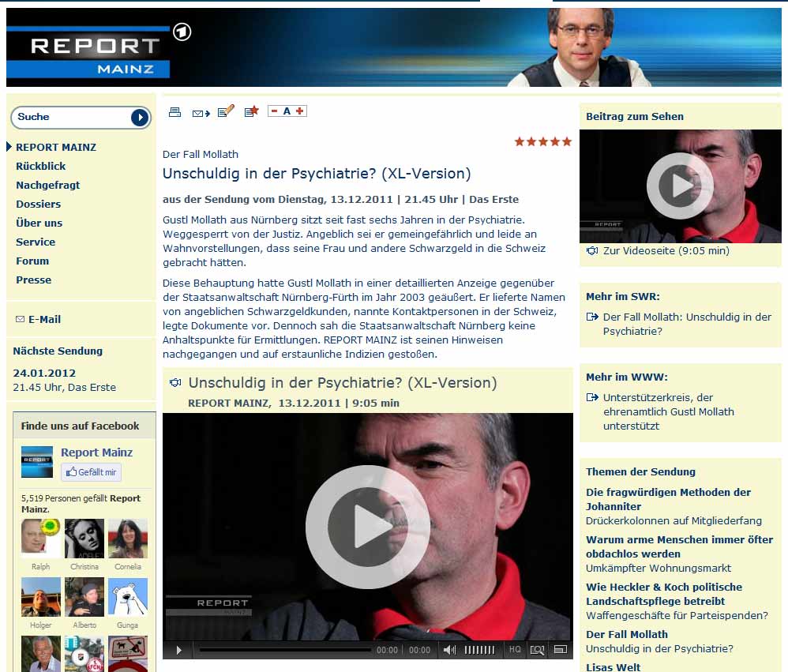Open 'Wie Heckler & Koch politische Landschaftspflege betreibt'
Viewport: 788px width, 672px height.
coord(664,594)
